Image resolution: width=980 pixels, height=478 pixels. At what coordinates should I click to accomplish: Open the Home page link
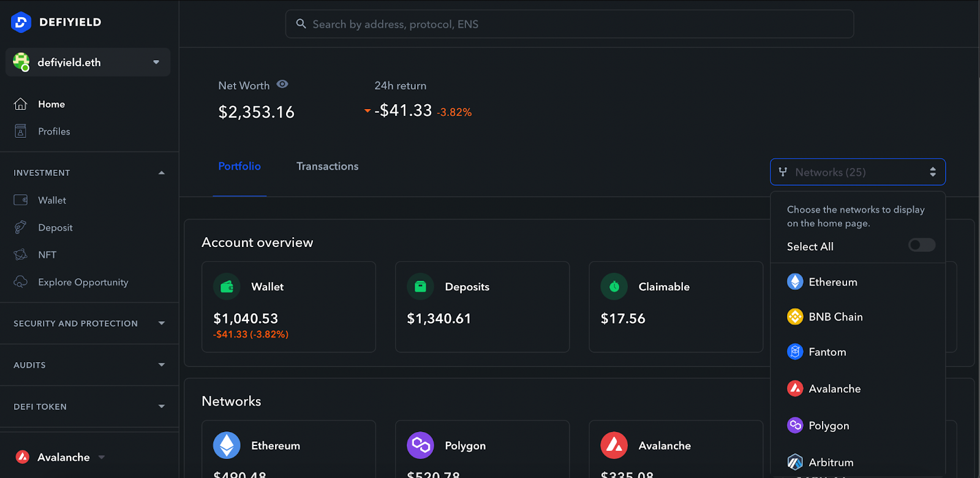(x=51, y=104)
